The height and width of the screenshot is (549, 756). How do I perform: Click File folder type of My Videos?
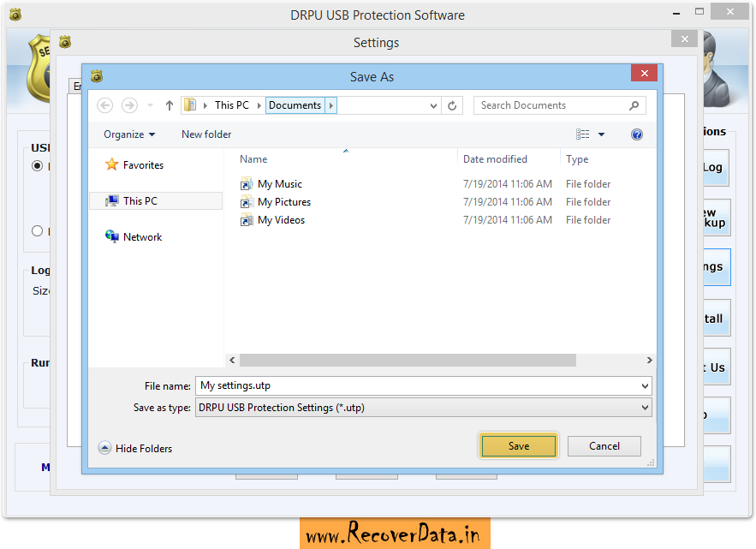tap(588, 220)
